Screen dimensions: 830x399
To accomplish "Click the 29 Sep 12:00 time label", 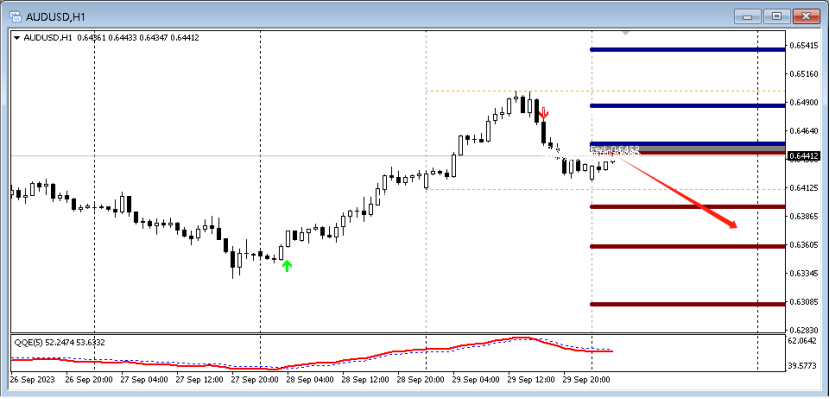I will [531, 380].
